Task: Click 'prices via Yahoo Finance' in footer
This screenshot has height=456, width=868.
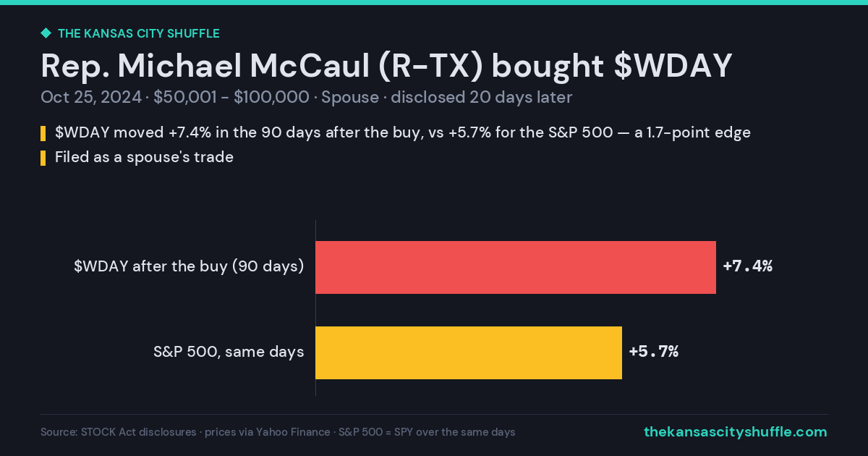Action: pos(268,432)
